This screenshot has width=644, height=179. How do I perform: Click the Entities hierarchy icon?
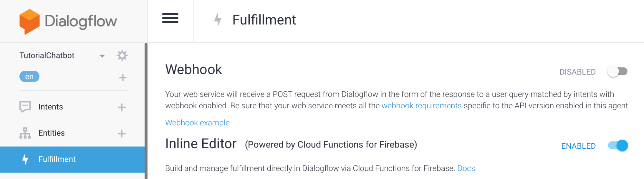[x=25, y=133]
